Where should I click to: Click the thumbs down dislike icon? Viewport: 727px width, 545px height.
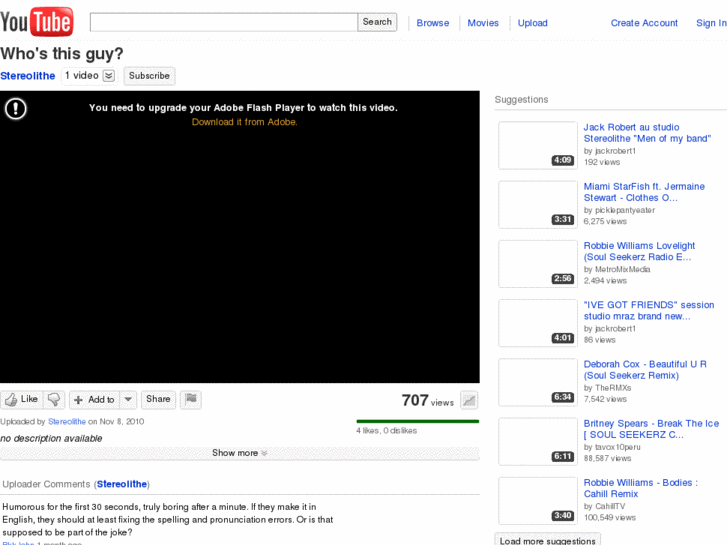point(54,399)
